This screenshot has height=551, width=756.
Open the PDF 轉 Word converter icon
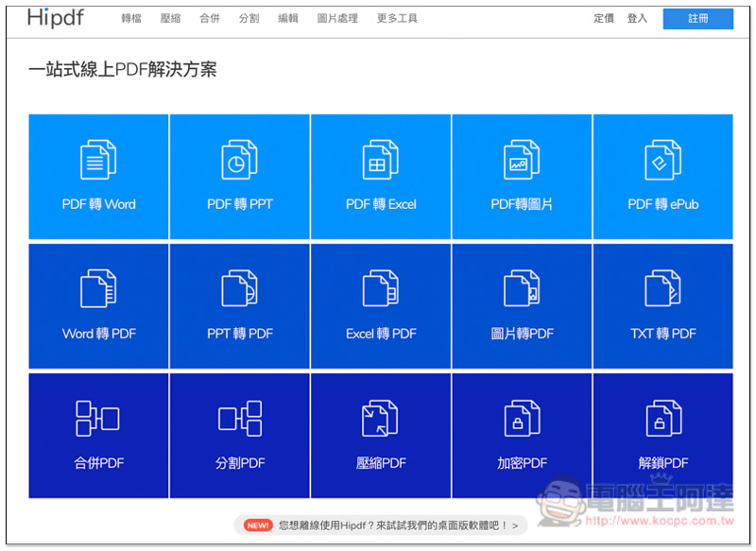tap(98, 160)
